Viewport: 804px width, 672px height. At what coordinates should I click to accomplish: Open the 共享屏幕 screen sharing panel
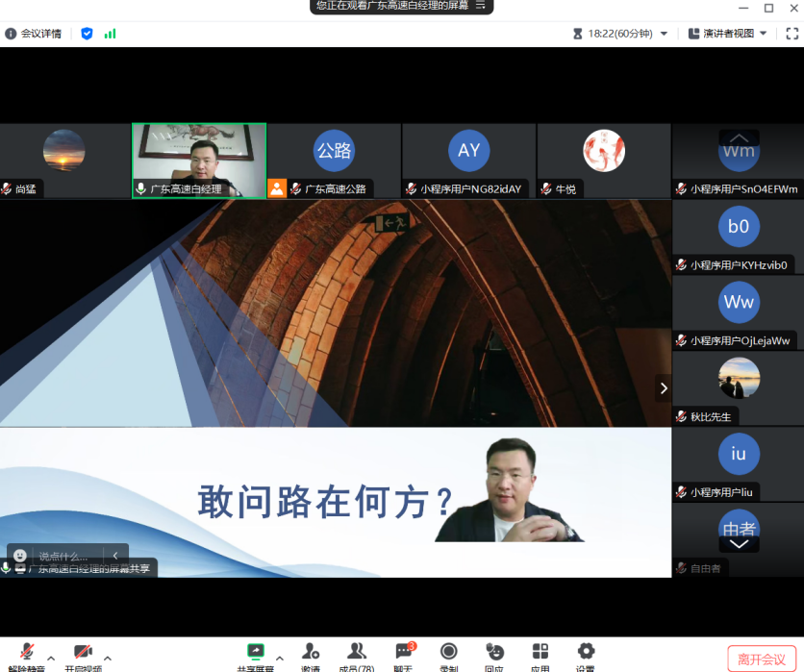[x=255, y=656]
